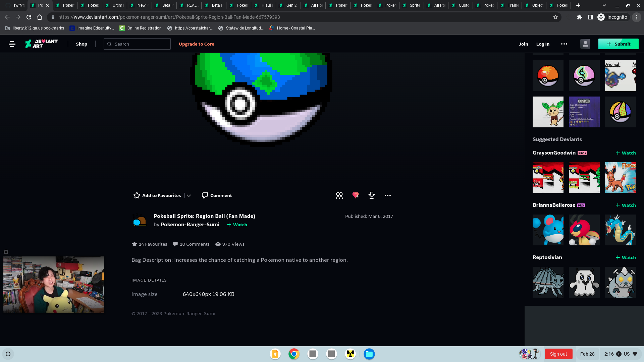644x362 pixels.
Task: Open a new browser tab
Action: coord(578,5)
